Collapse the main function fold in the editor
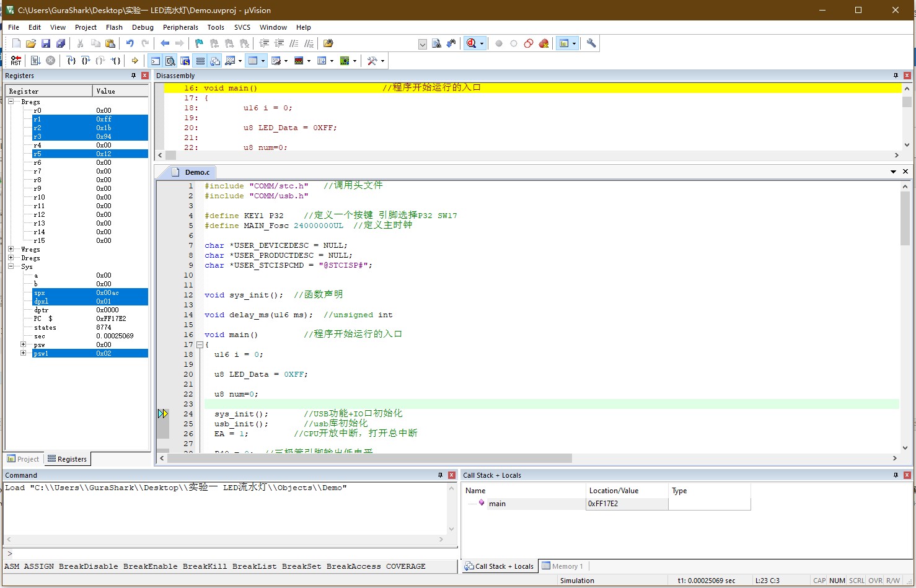This screenshot has height=588, width=916. click(x=200, y=344)
